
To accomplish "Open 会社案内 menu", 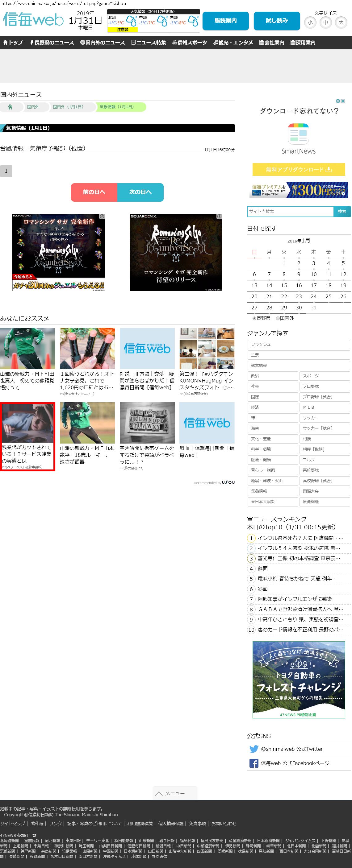I will (x=272, y=43).
